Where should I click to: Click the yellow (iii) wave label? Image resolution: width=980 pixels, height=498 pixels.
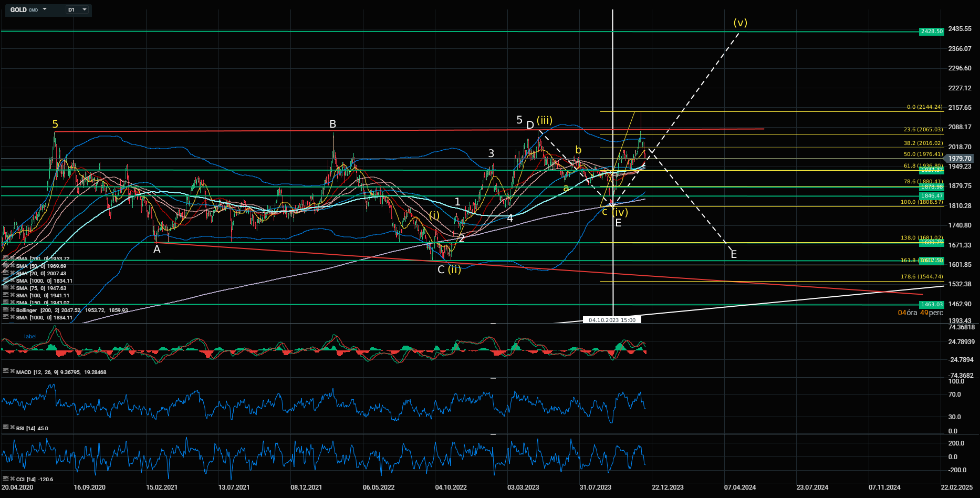(545, 121)
